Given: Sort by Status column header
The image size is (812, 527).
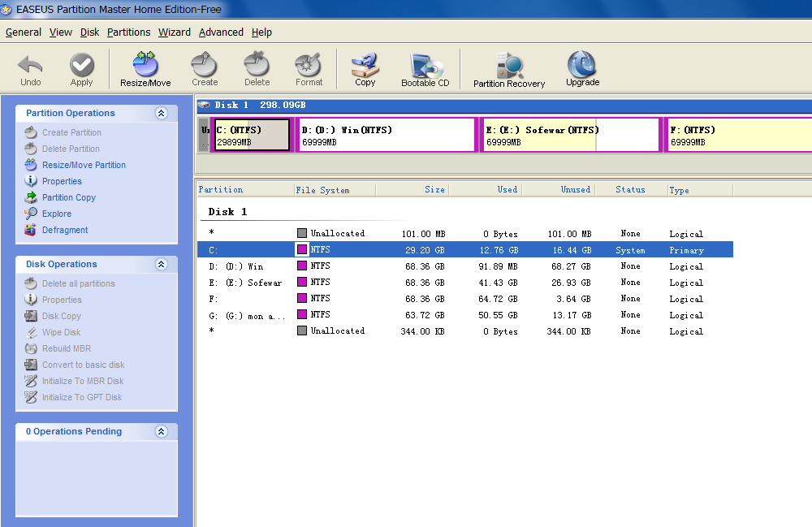Looking at the screenshot, I should (631, 189).
